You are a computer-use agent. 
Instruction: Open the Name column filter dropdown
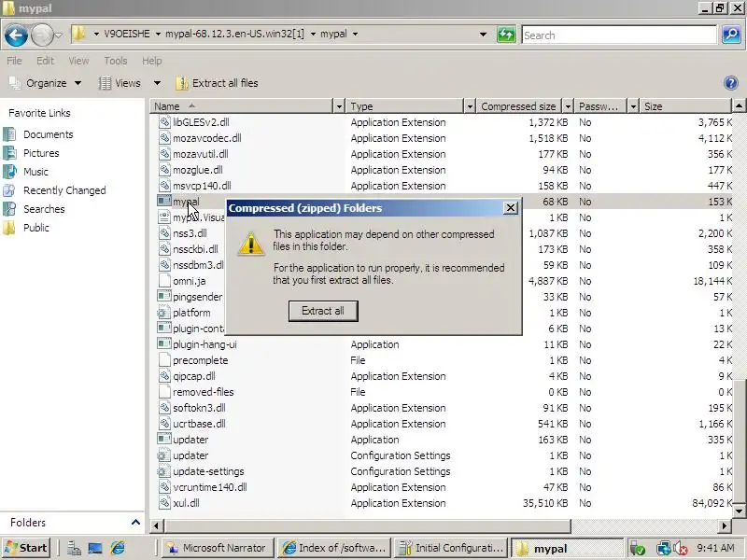[x=339, y=106]
